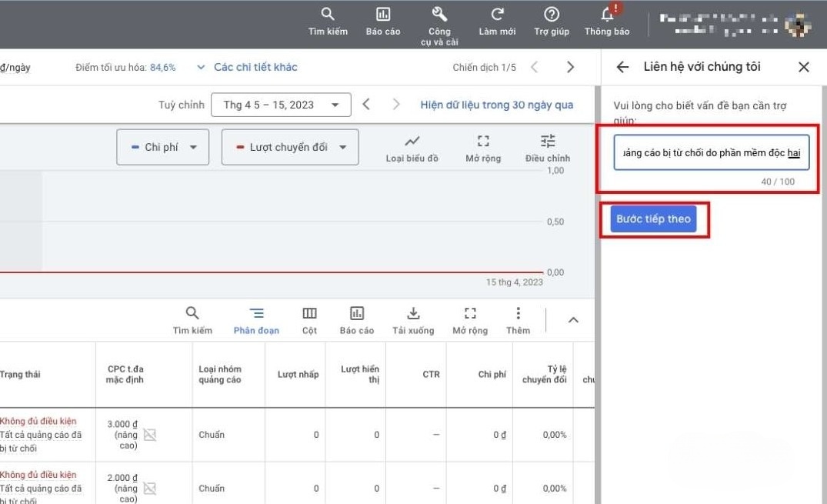This screenshot has width=827, height=504.
Task: Click the icon beside 2.000 ₫ bid
Action: (150, 489)
